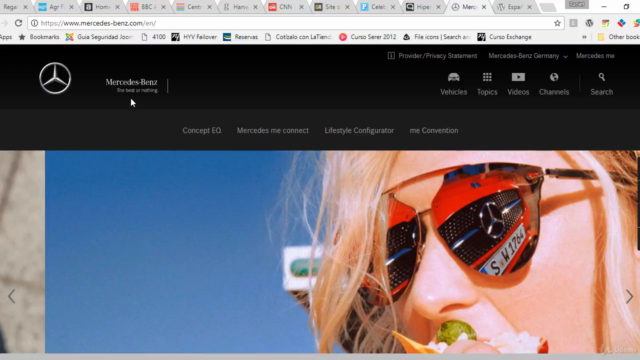
Task: Close the CNN tab
Action: [x=302, y=7]
